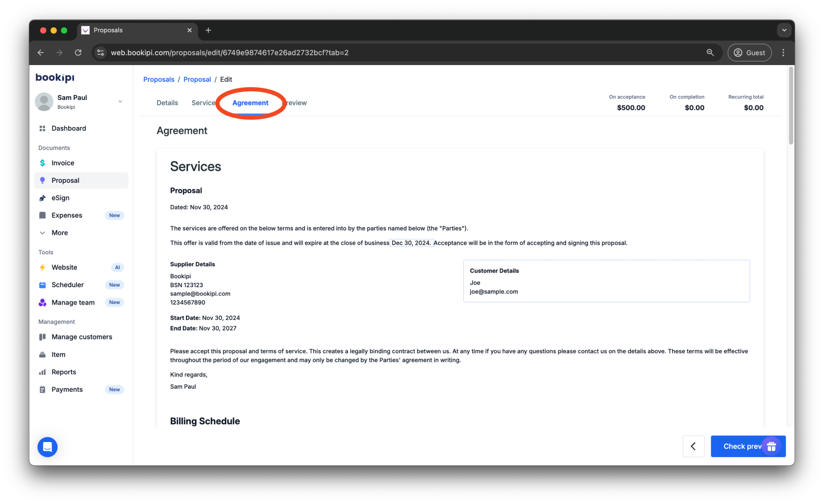Click the Expenses receipt icon
Image resolution: width=824 pixels, height=504 pixels.
[43, 215]
